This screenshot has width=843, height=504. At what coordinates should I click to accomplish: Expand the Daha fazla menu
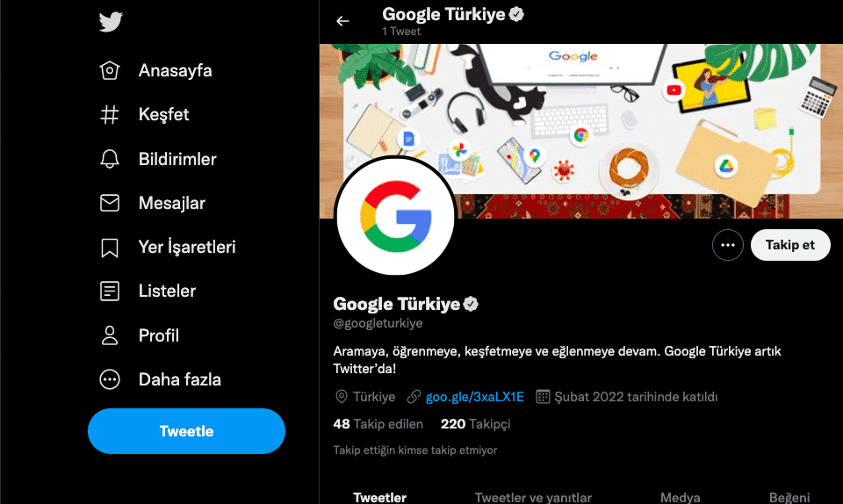(x=110, y=379)
